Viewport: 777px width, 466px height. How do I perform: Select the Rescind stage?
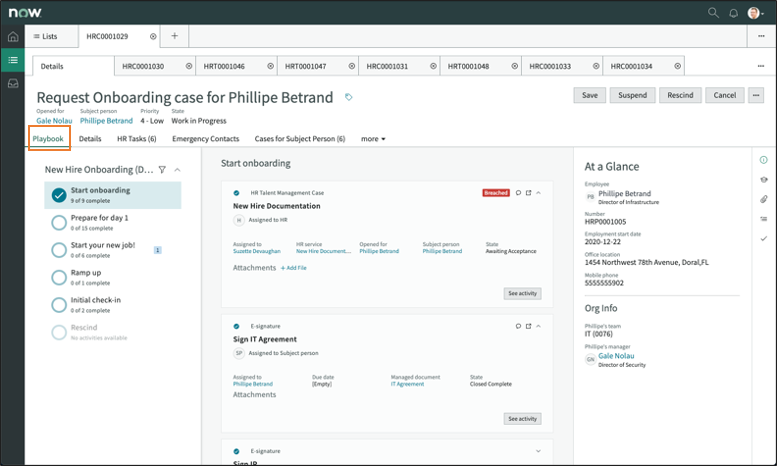(x=113, y=332)
